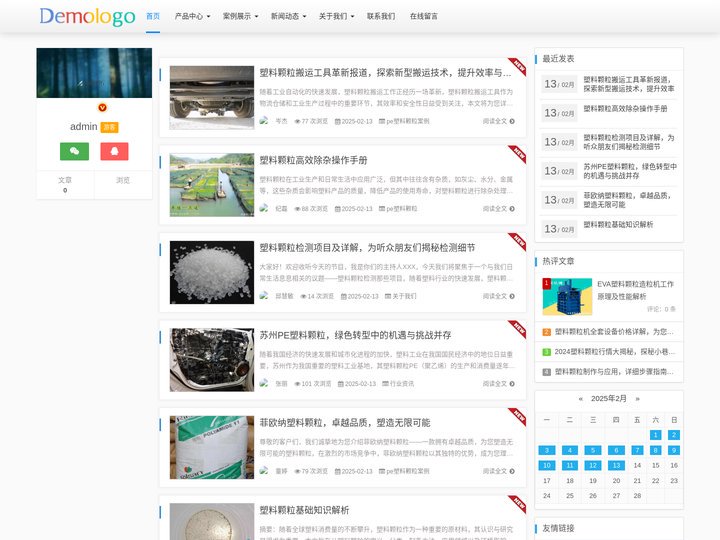Click the red QQ icon button
This screenshot has height=540, width=720.
[114, 151]
